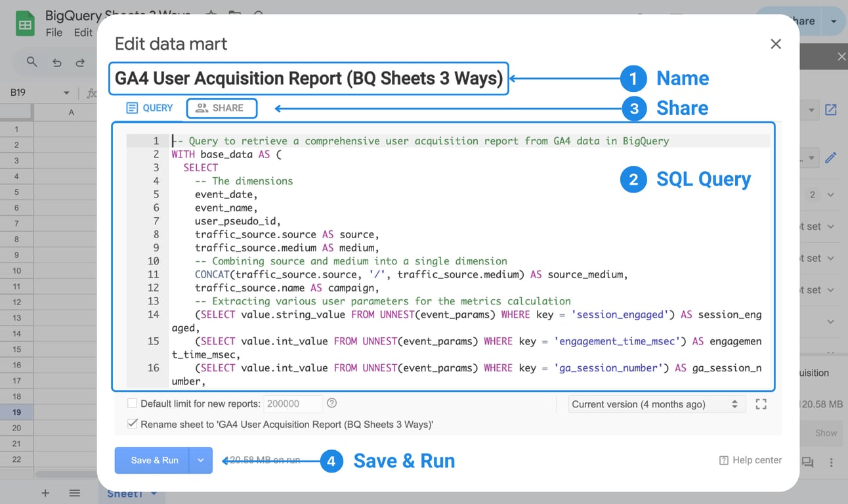Image resolution: width=848 pixels, height=504 pixels.
Task: Click the Google Sheets logo icon
Action: 25,25
